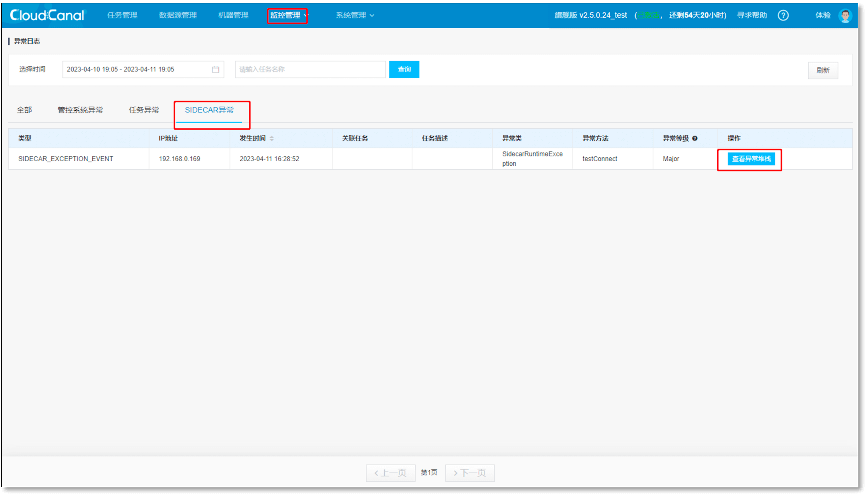This screenshot has height=497, width=868.
Task: Click the user avatar icon
Action: 845,16
